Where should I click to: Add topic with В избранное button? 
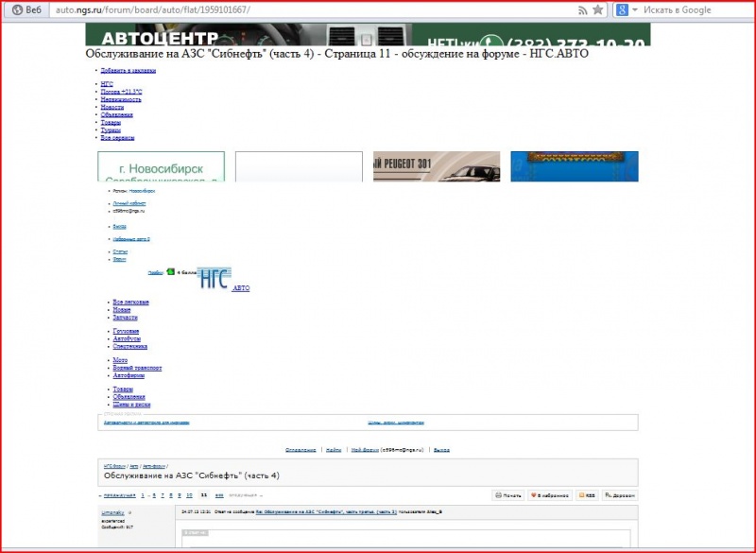pyautogui.click(x=550, y=495)
